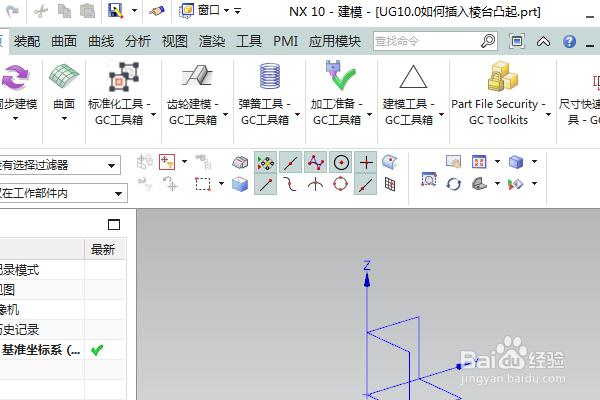
Task: Click the 曲面 surface group icon
Action: click(64, 77)
